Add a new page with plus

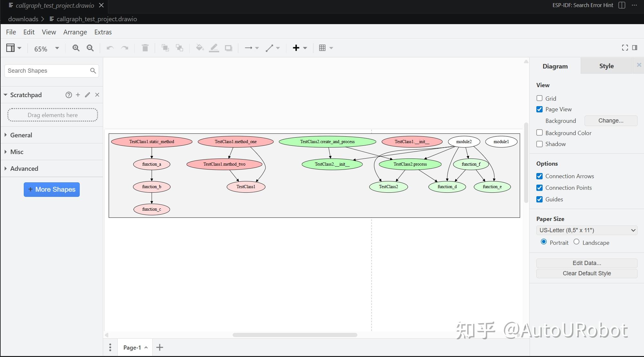tap(160, 347)
